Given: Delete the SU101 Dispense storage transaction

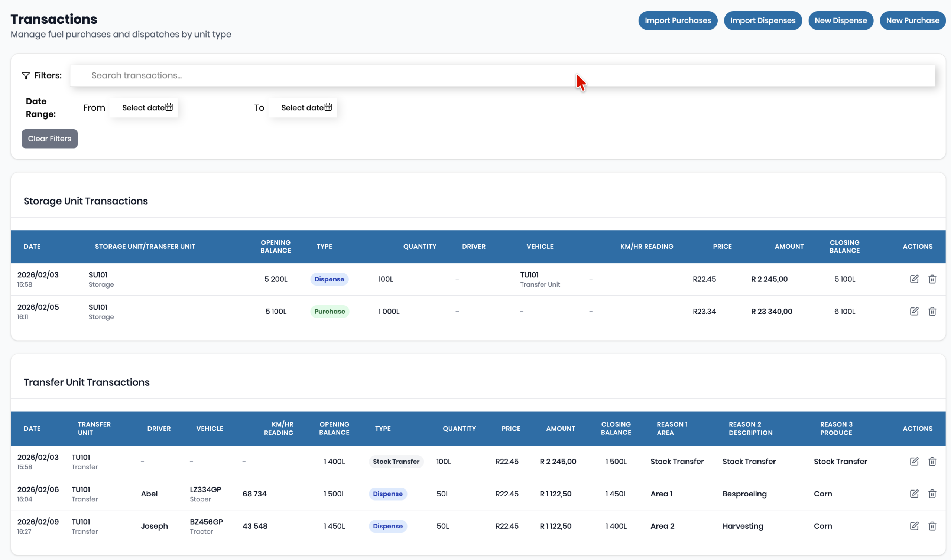Looking at the screenshot, I should point(932,279).
